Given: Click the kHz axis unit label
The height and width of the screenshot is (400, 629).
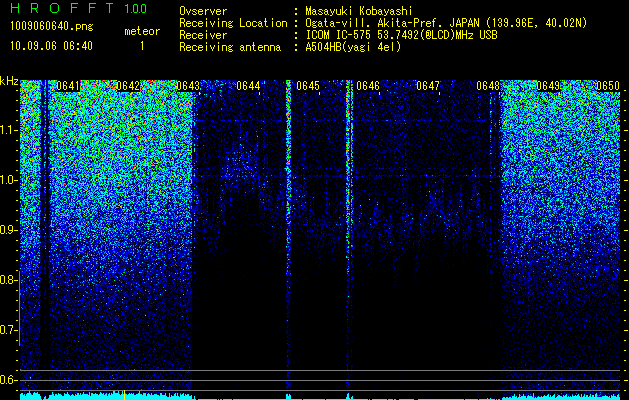Looking at the screenshot, I should coord(9,81).
